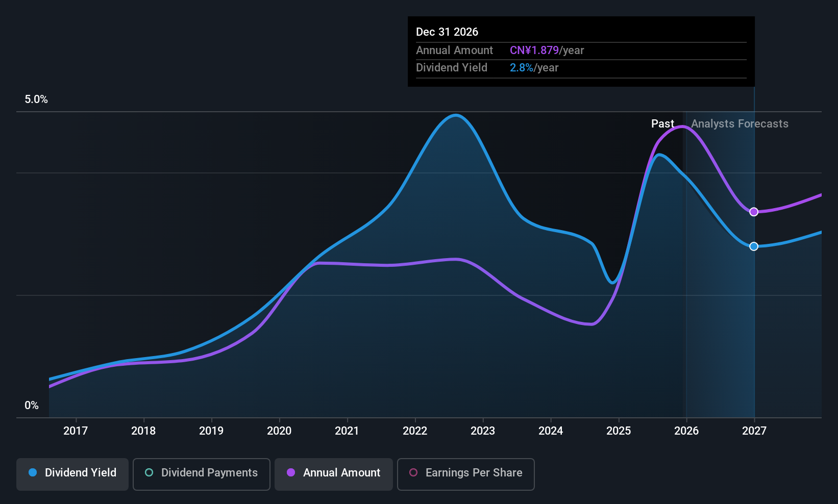Select the 2021 label on timeline axis

tap(347, 431)
